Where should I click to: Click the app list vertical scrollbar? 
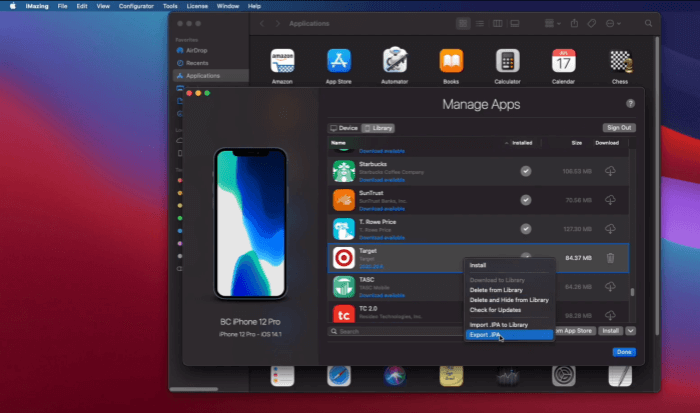point(632,292)
